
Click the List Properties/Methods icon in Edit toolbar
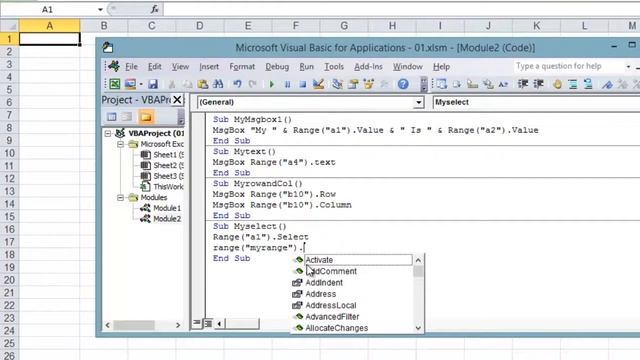[x=441, y=84]
